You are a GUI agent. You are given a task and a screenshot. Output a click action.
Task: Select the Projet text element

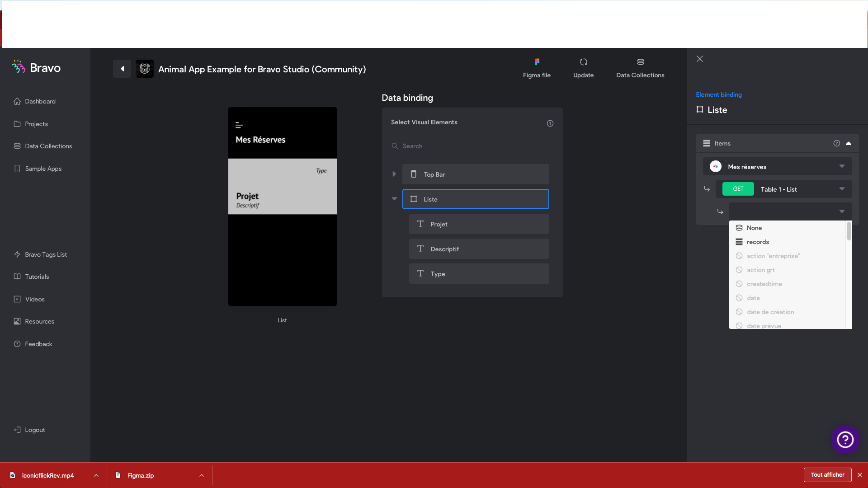(479, 224)
